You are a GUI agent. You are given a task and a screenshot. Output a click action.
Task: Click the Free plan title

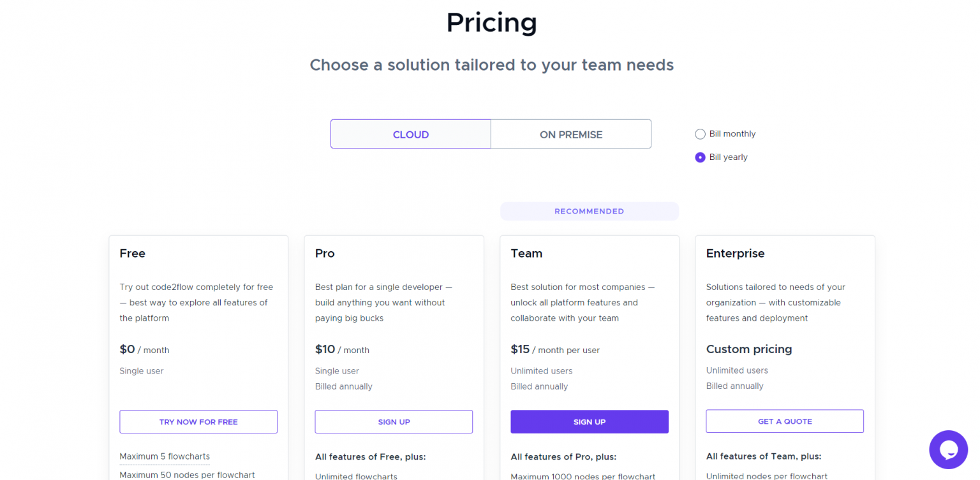pos(132,253)
